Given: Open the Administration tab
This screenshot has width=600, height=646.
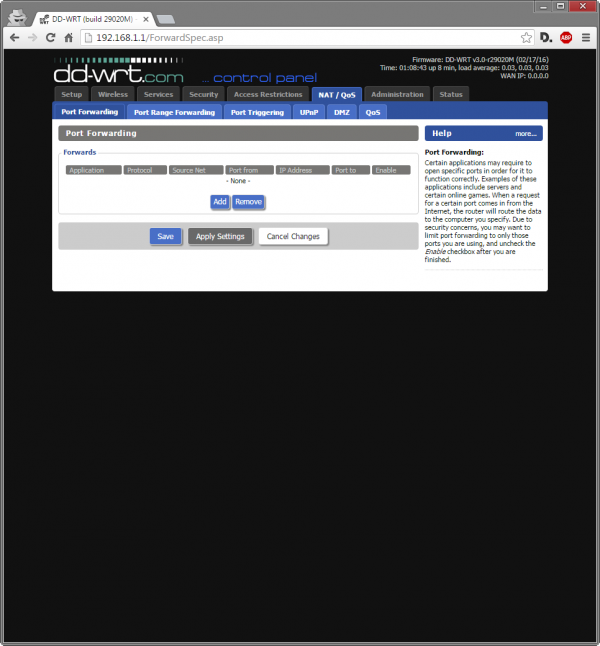Looking at the screenshot, I should click(x=397, y=94).
